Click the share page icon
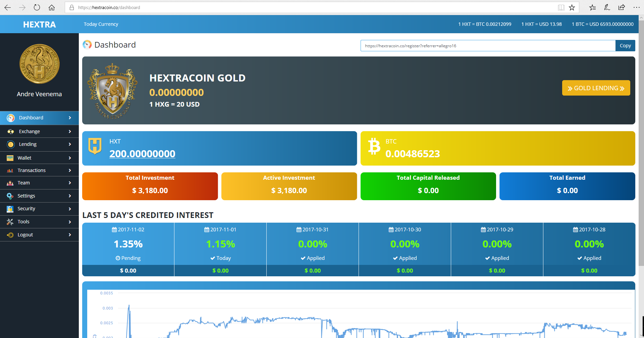The width and height of the screenshot is (644, 338). [x=622, y=7]
